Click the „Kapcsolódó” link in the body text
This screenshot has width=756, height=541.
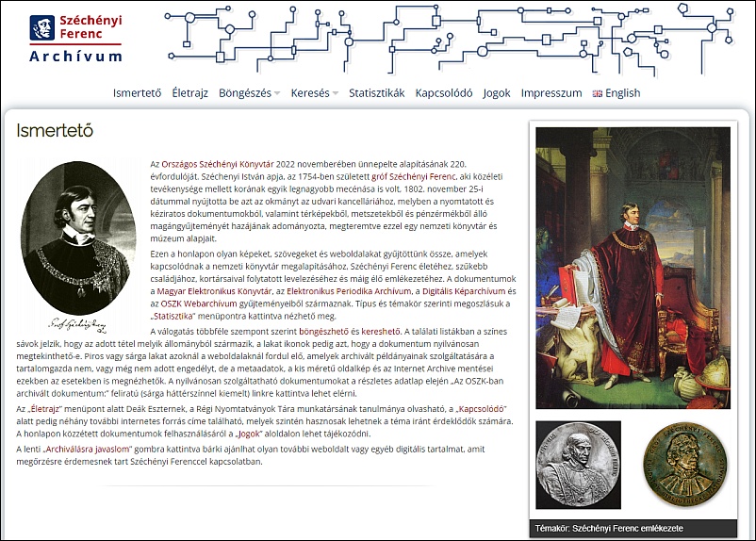pos(481,409)
